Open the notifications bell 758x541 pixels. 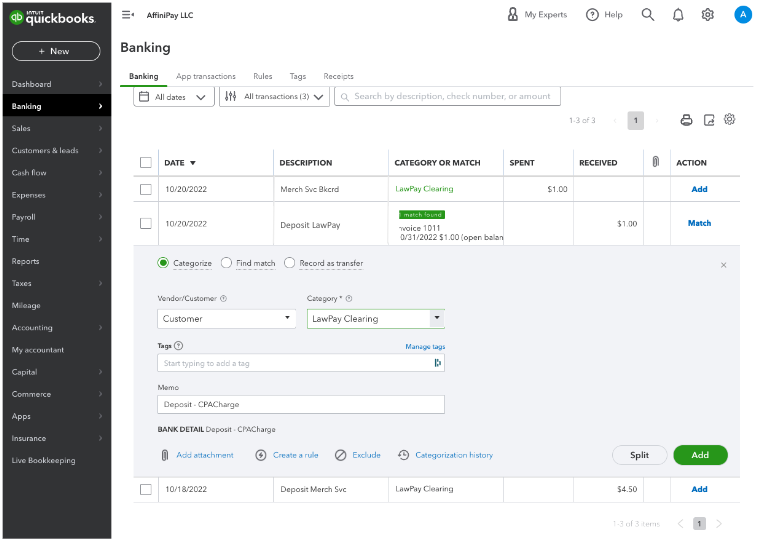pyautogui.click(x=678, y=15)
